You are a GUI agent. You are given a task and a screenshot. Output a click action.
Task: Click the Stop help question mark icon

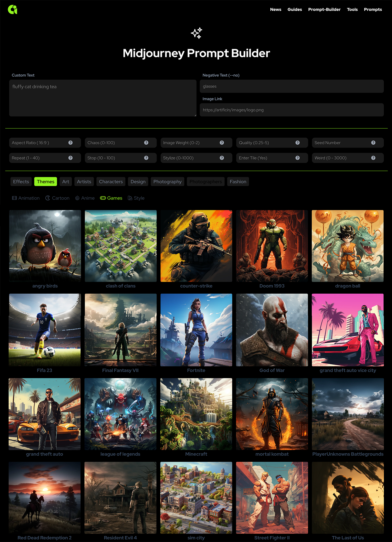coord(146,158)
